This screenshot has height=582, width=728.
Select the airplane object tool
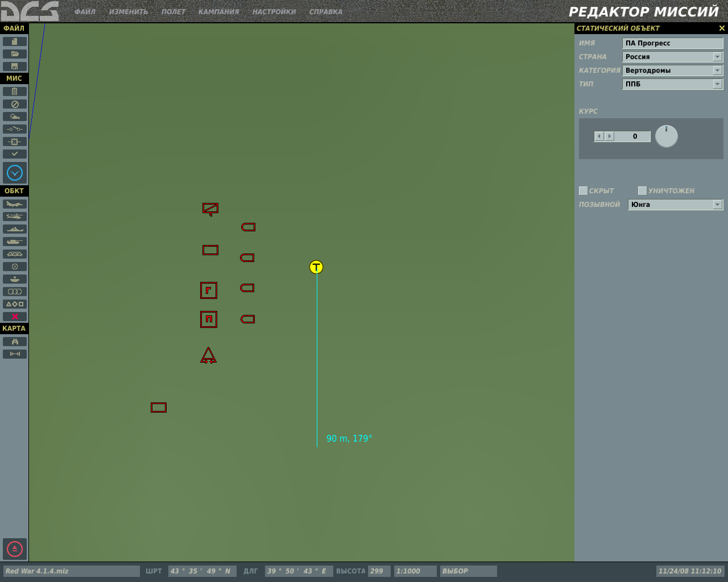[x=15, y=204]
